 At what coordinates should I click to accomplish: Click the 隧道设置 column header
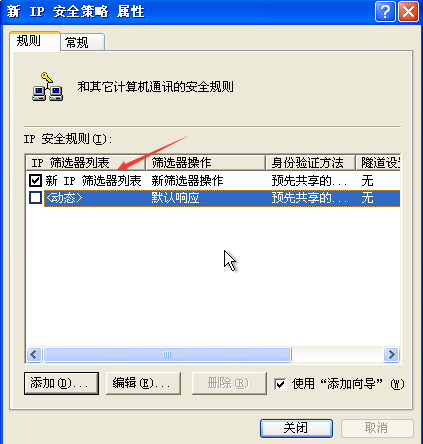pyautogui.click(x=378, y=163)
